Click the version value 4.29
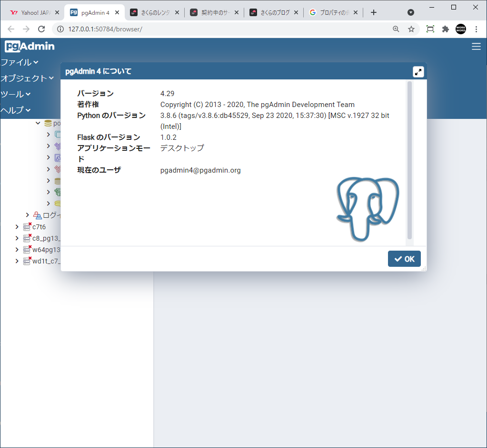The height and width of the screenshot is (448, 487). point(167,94)
